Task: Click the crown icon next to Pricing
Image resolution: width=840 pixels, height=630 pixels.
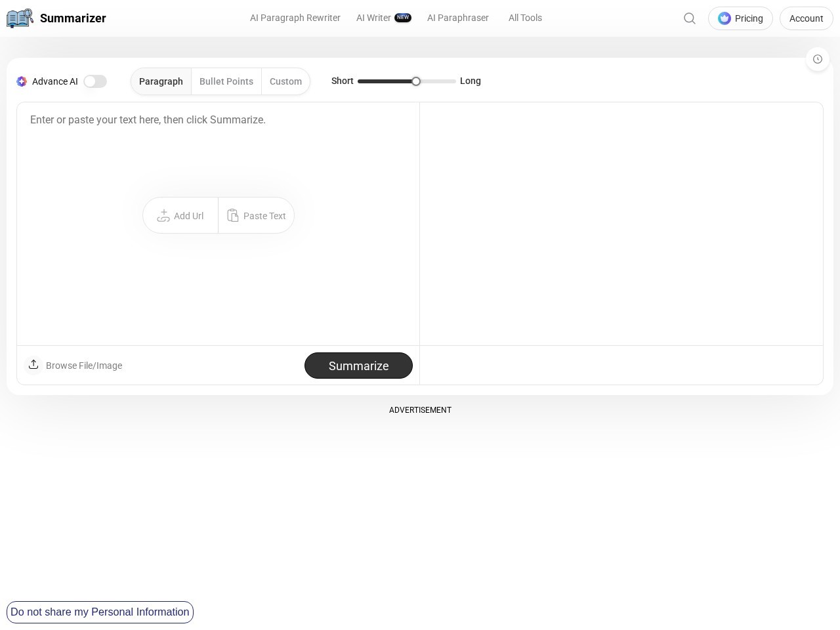Action: click(x=724, y=18)
